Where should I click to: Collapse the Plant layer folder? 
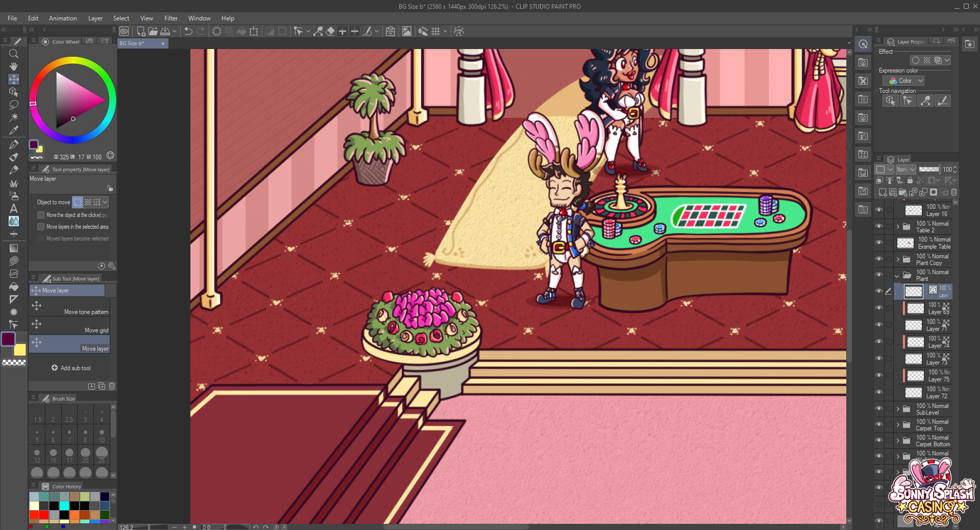897,276
